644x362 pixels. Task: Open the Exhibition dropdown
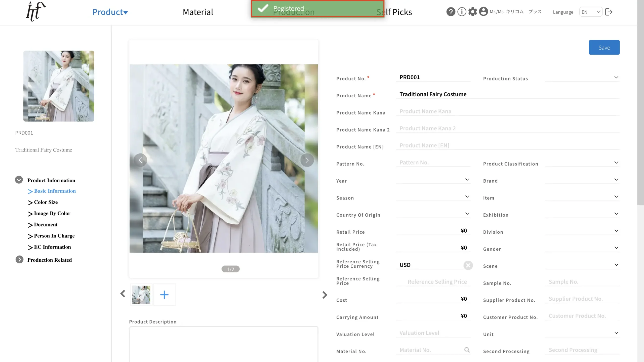[582, 214]
